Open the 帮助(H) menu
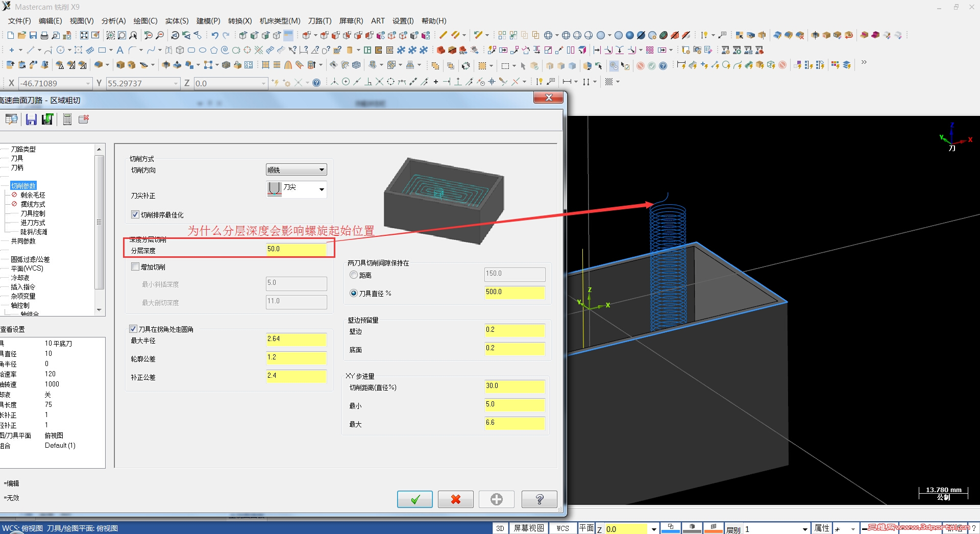 click(434, 21)
